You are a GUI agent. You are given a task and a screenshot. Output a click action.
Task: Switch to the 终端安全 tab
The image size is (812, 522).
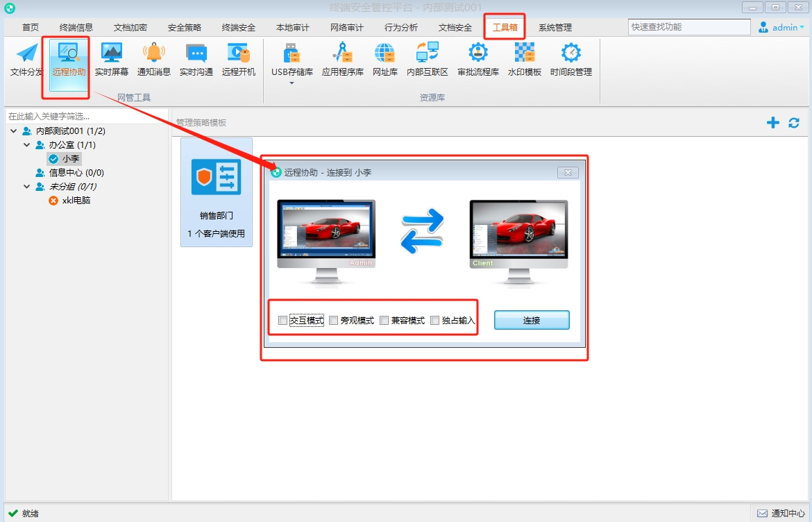click(239, 28)
